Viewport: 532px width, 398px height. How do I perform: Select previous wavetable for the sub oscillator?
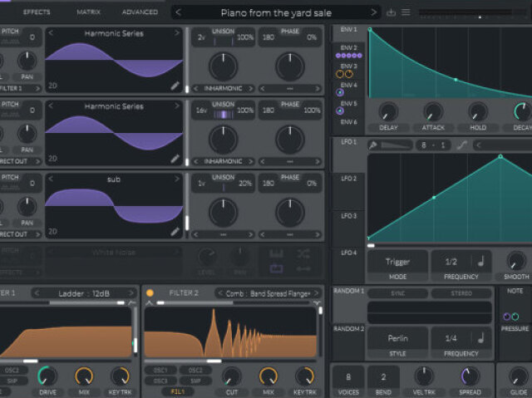51,179
